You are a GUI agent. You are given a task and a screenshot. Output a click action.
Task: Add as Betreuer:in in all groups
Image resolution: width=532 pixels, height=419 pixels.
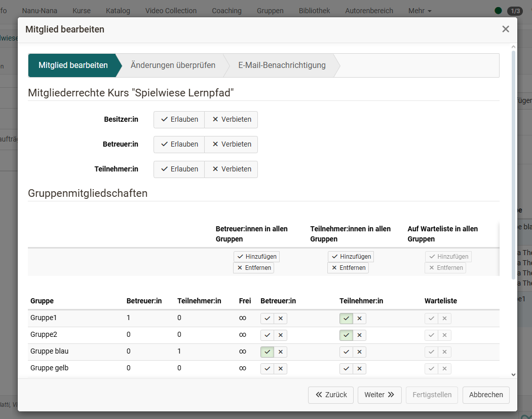256,257
